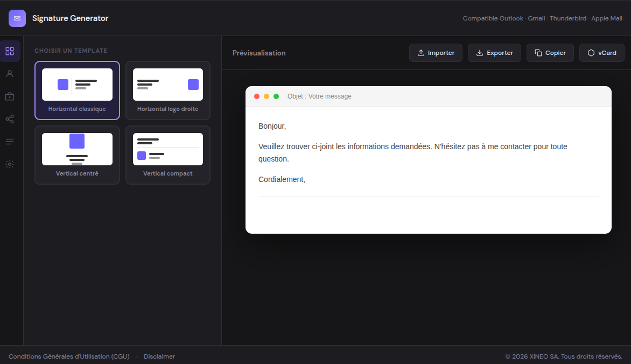Click the compatible mail clients text
Screen dimensions: 631x364
tap(543, 18)
